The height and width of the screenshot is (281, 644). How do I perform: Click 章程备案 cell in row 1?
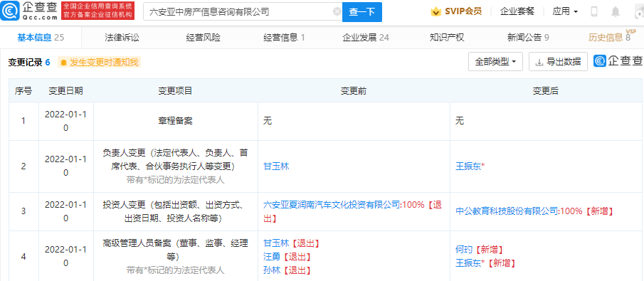(175, 121)
